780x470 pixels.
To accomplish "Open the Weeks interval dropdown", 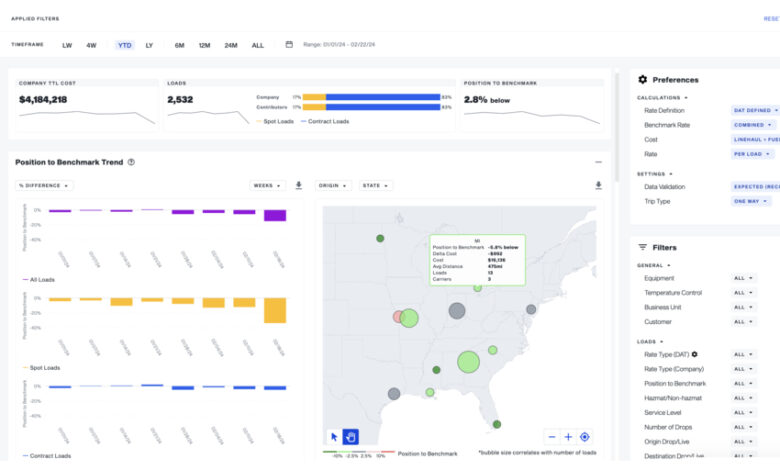I will [x=268, y=185].
